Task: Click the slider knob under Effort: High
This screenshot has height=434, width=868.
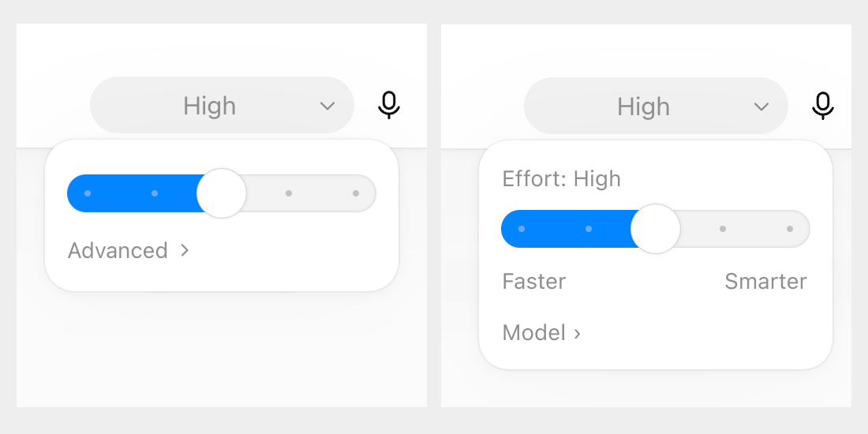Action: 656,229
